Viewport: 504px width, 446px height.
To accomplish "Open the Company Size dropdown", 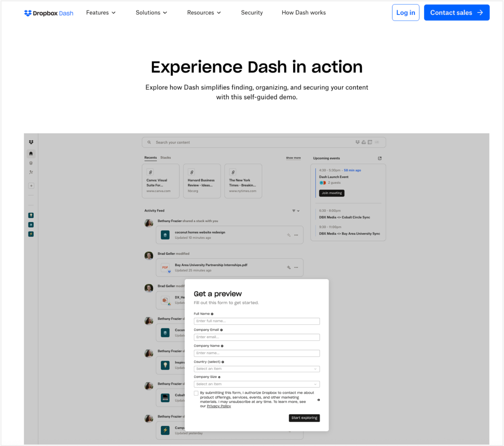I will tap(257, 384).
